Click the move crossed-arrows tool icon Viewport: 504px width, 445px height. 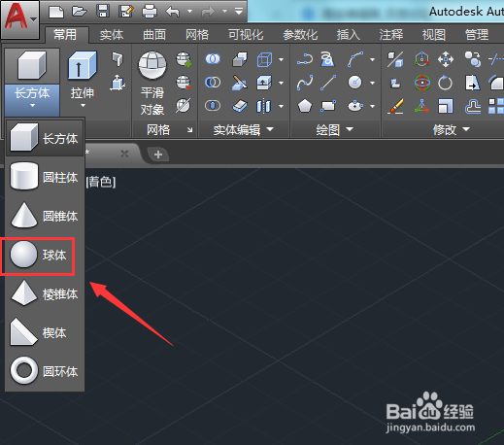446,59
